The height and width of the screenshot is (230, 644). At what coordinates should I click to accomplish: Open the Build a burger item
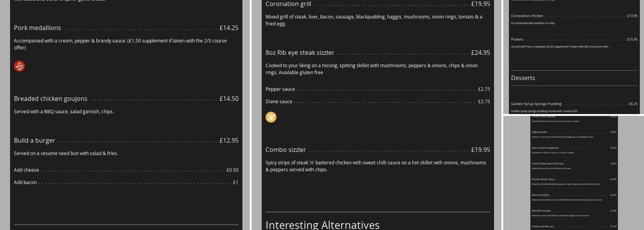tap(34, 141)
